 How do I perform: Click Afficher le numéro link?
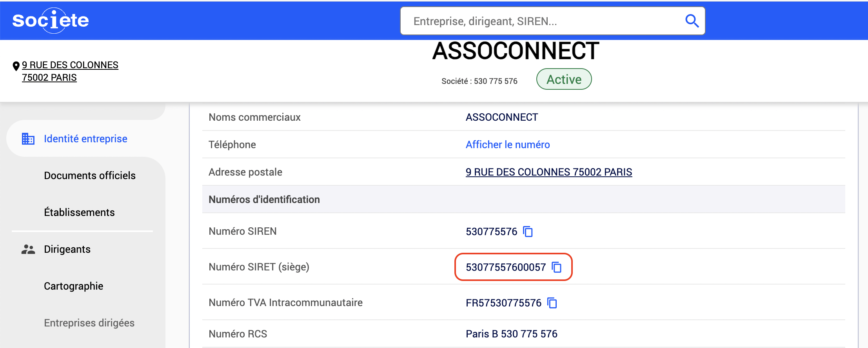click(x=508, y=145)
